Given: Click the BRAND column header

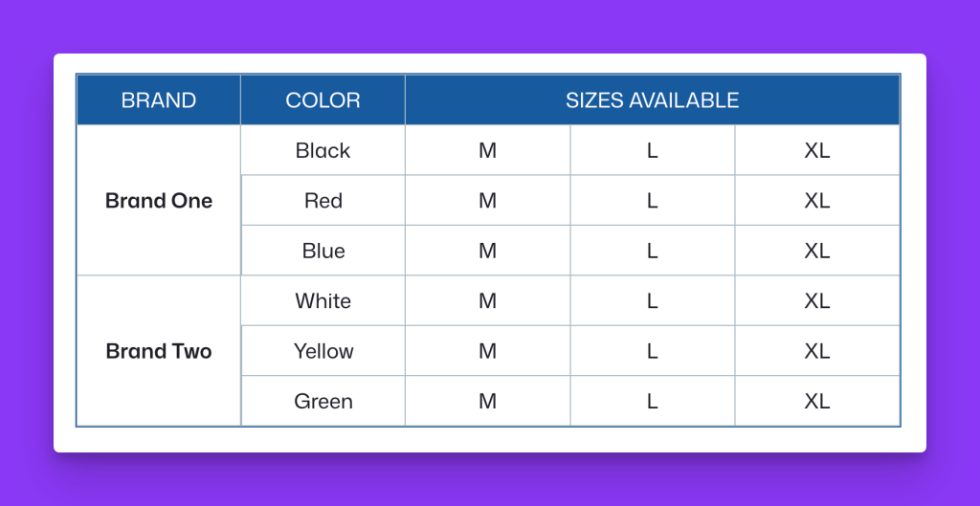Looking at the screenshot, I should [x=159, y=99].
